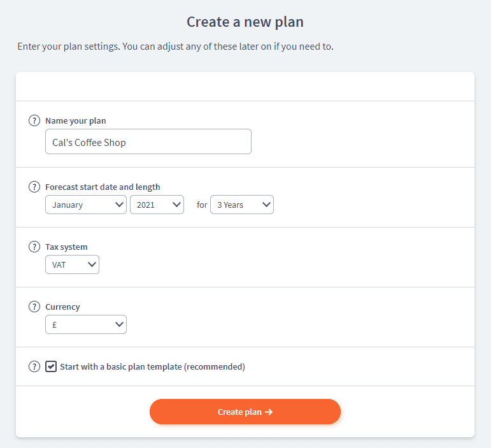The image size is (491, 448).
Task: Click the chevron on the VAT selector
Action: [x=92, y=264]
